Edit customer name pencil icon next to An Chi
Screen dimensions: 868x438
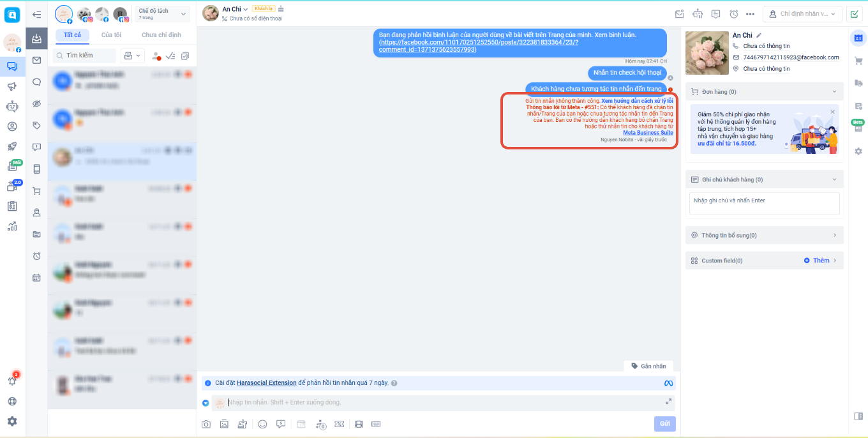[759, 35]
